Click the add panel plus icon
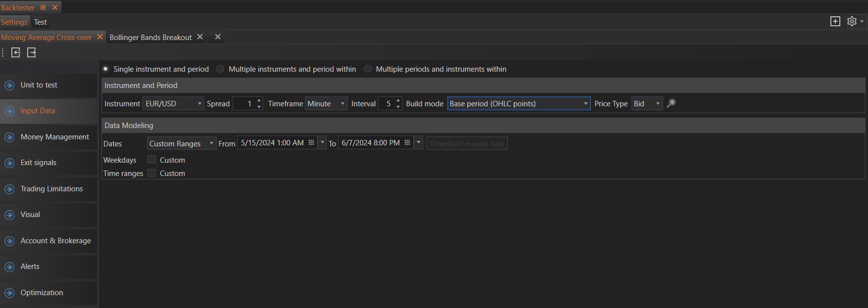The height and width of the screenshot is (308, 868). [x=835, y=21]
